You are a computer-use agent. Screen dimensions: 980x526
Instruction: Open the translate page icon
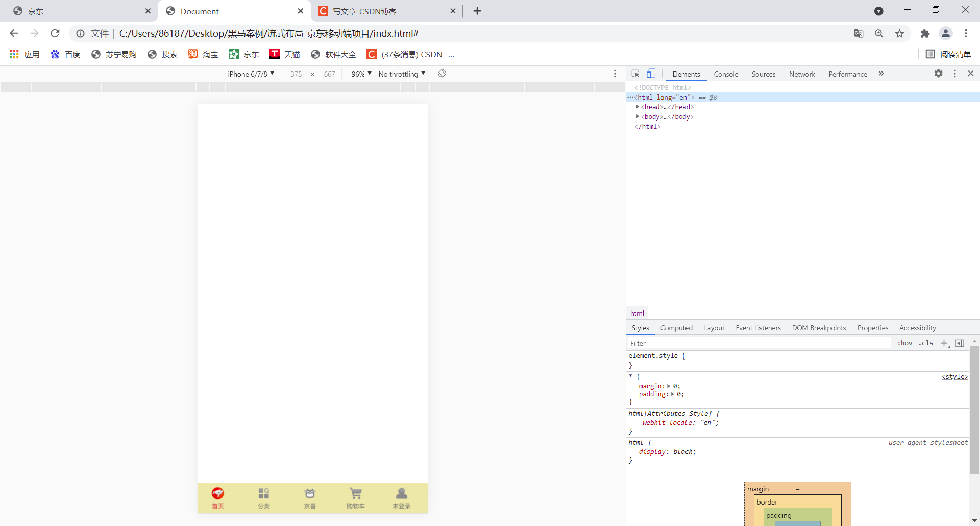[x=859, y=33]
